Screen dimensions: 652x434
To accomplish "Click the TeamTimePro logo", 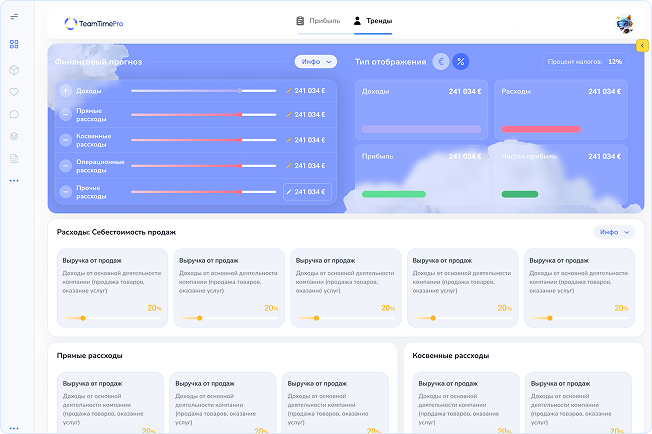I will [95, 22].
